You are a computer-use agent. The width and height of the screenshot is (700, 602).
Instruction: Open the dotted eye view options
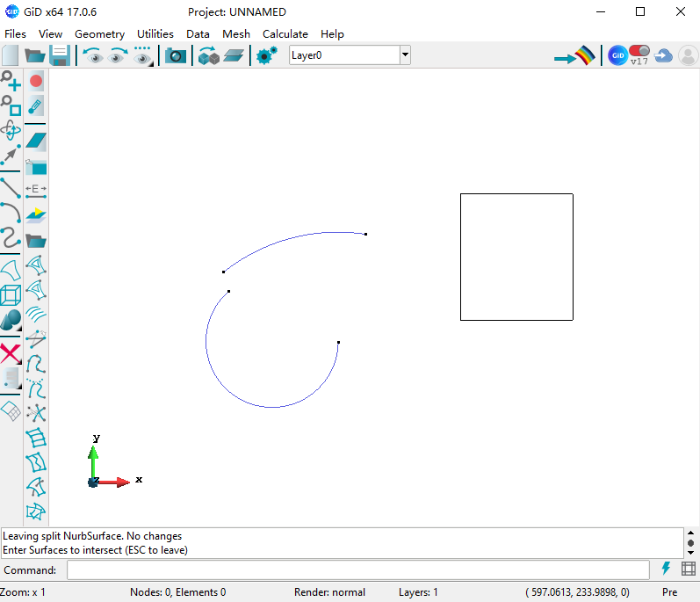pos(142,55)
